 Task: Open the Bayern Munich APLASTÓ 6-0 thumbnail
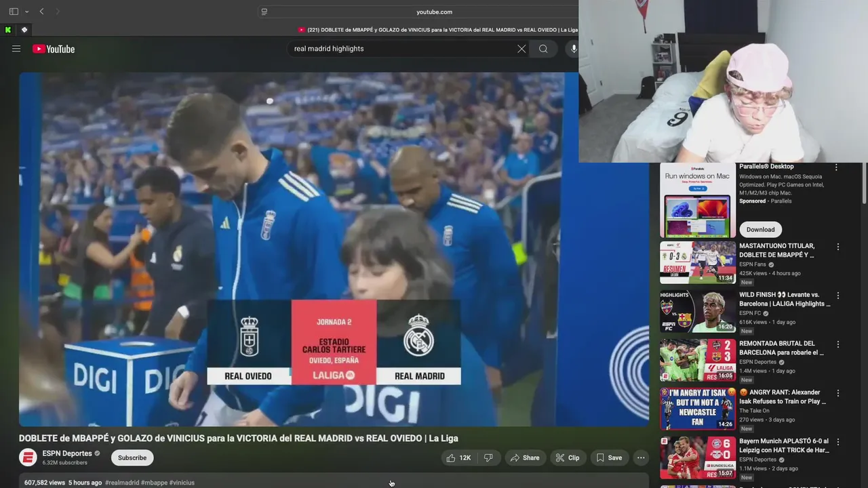[x=698, y=457]
